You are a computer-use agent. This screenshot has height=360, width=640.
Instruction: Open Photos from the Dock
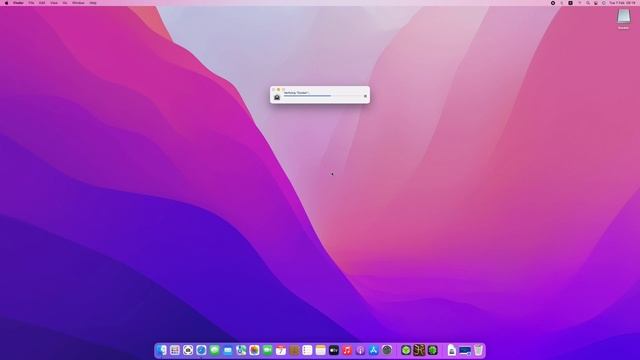click(254, 350)
